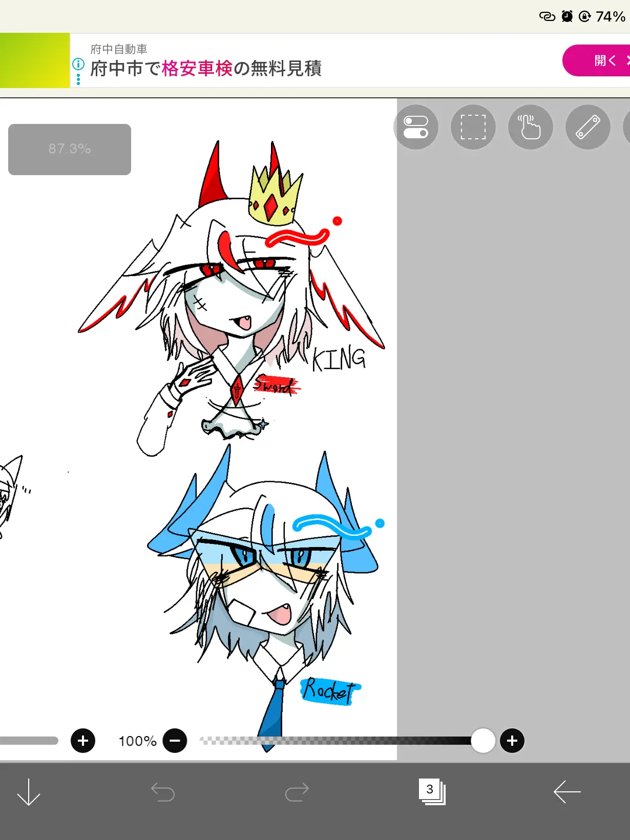
Task: Tap the 87.3% zoom indicator
Action: coord(70,149)
